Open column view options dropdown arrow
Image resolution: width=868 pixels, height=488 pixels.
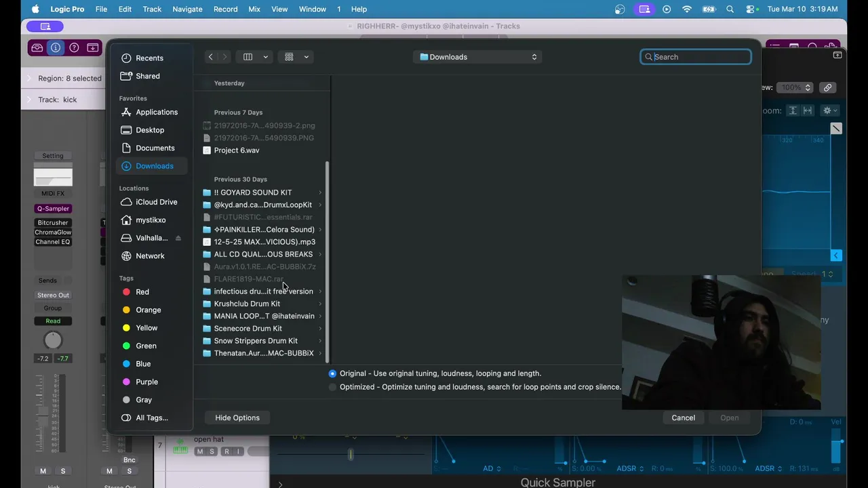coord(265,57)
